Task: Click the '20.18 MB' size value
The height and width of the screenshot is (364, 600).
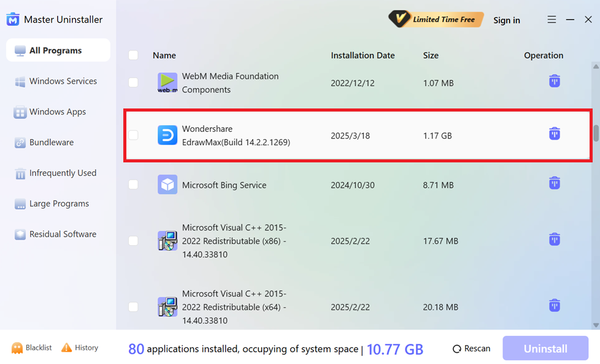Action: coord(440,307)
